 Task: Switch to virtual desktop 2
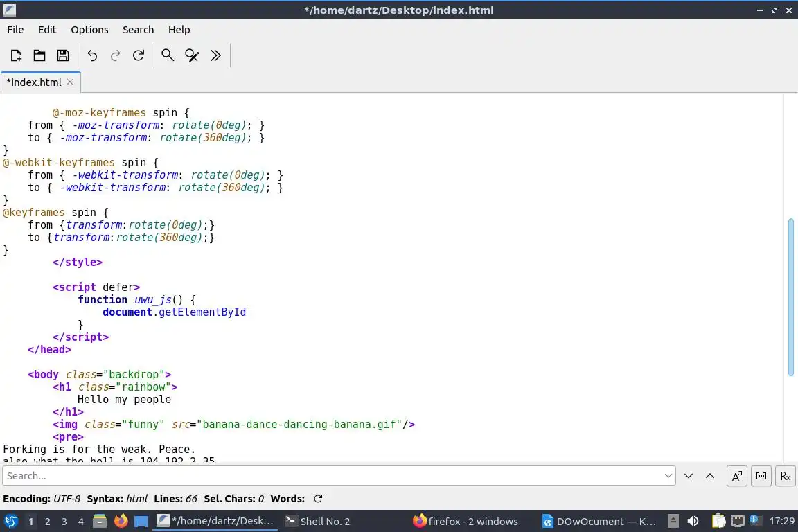[47, 522]
